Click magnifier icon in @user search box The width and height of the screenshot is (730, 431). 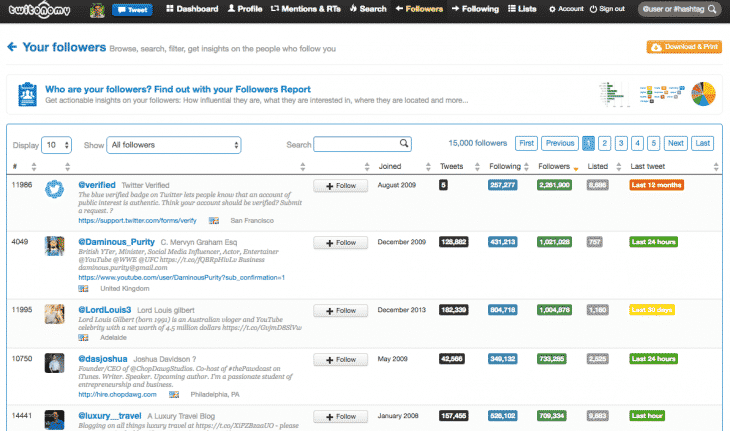711,9
